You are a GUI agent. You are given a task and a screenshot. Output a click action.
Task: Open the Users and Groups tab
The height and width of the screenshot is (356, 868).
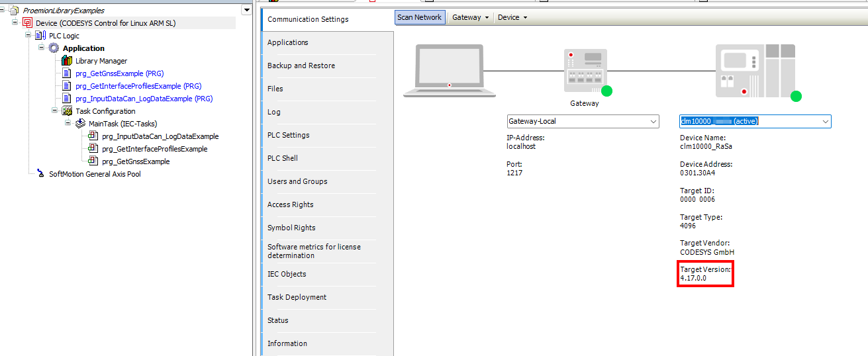point(297,181)
